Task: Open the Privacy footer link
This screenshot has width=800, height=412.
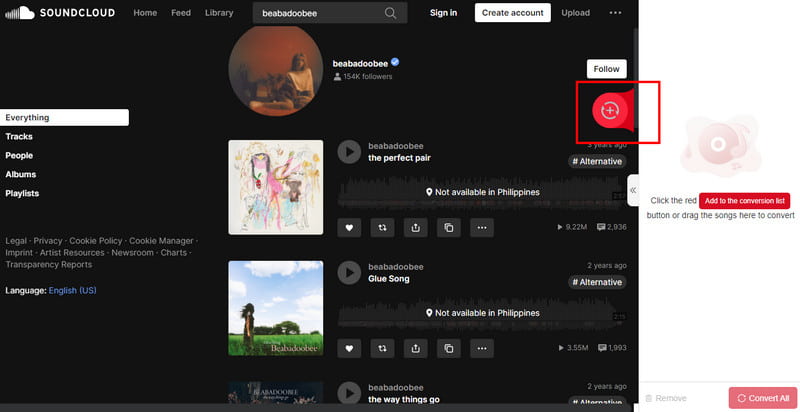Action: click(x=48, y=241)
